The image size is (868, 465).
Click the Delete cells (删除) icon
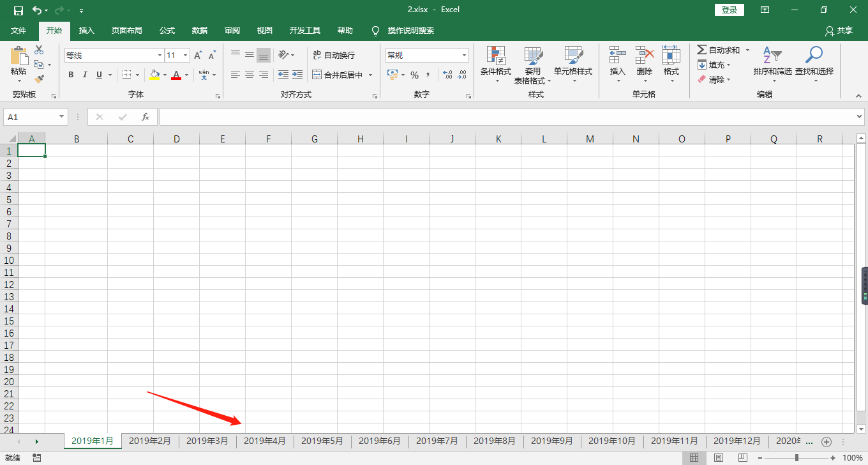click(645, 55)
